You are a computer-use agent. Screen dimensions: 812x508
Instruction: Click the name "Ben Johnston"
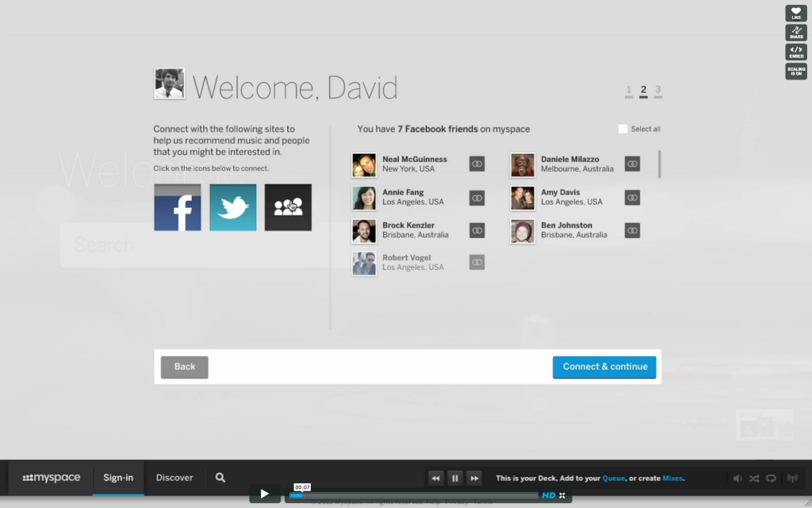[566, 225]
